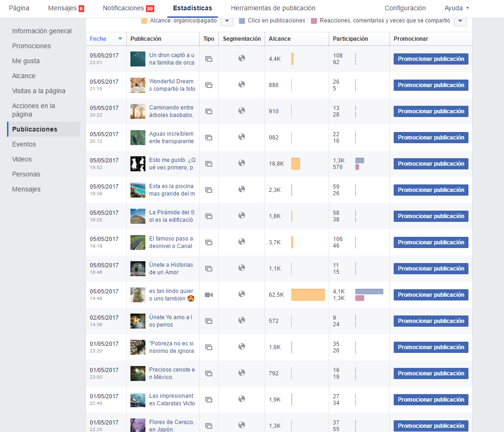
Task: Select Alcance in the sidebar
Action: click(24, 76)
